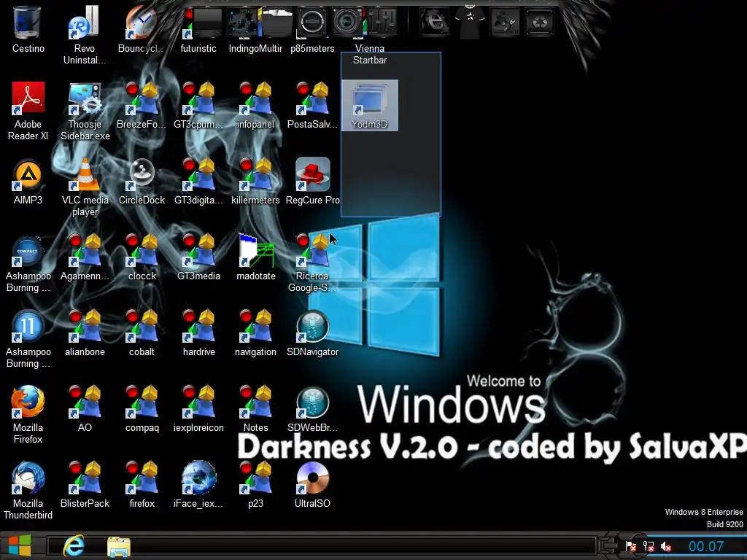
Task: Select the Mozilla Firefox desktop icon
Action: point(28,402)
